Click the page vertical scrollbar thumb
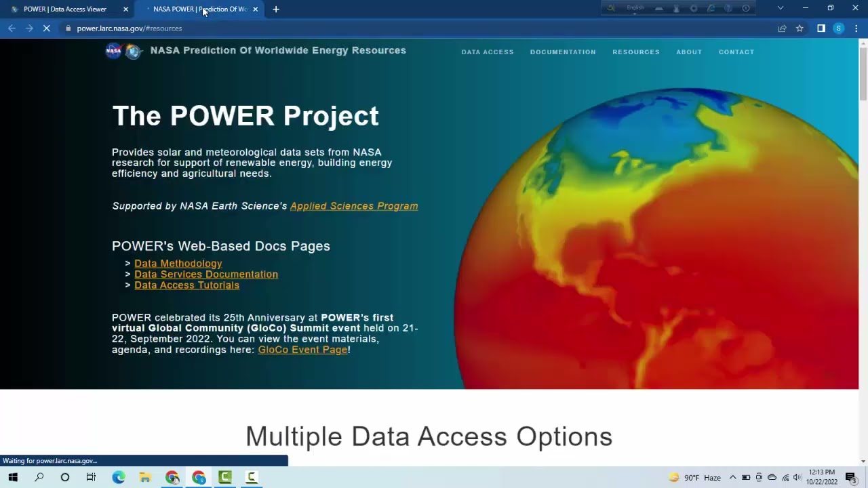The image size is (868, 488). coord(863,73)
